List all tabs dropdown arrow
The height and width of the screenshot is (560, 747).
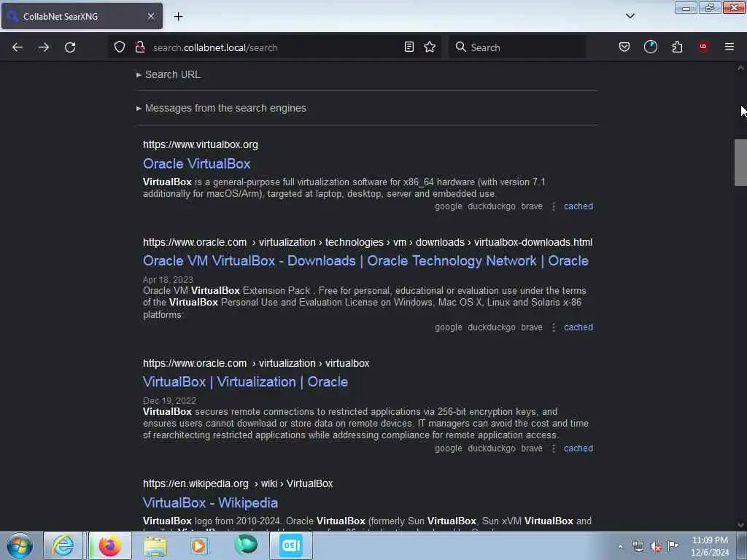(x=630, y=16)
